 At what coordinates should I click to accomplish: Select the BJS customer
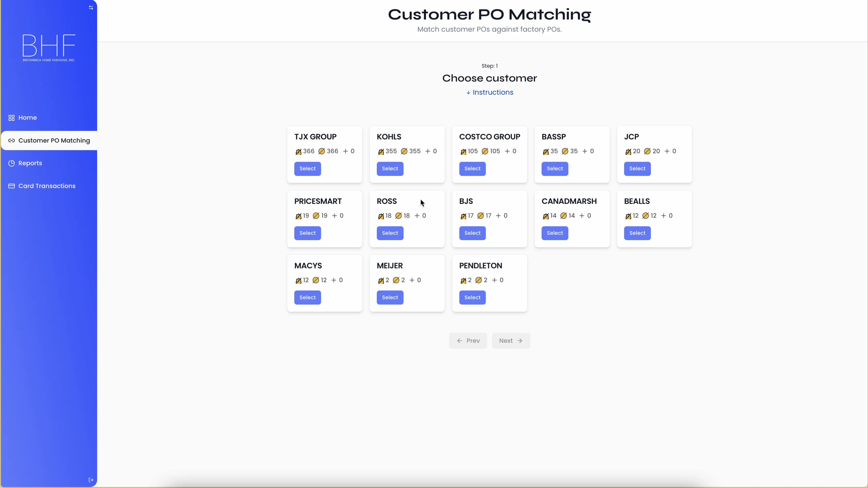[x=472, y=233]
